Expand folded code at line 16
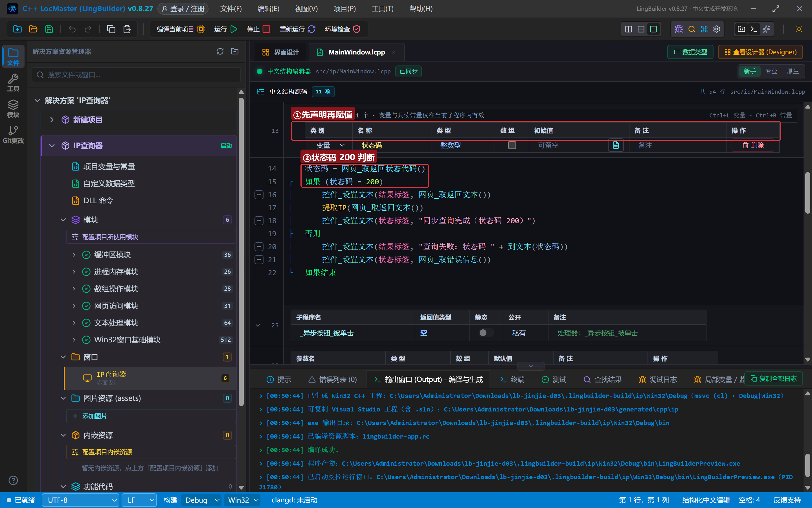Screen dimensions: 812x508 [259, 194]
